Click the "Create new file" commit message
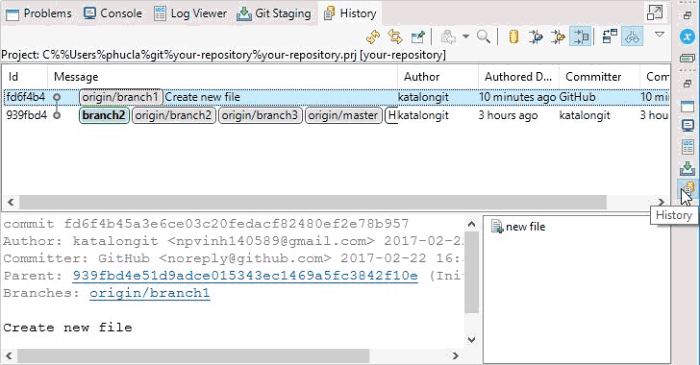 pyautogui.click(x=202, y=97)
